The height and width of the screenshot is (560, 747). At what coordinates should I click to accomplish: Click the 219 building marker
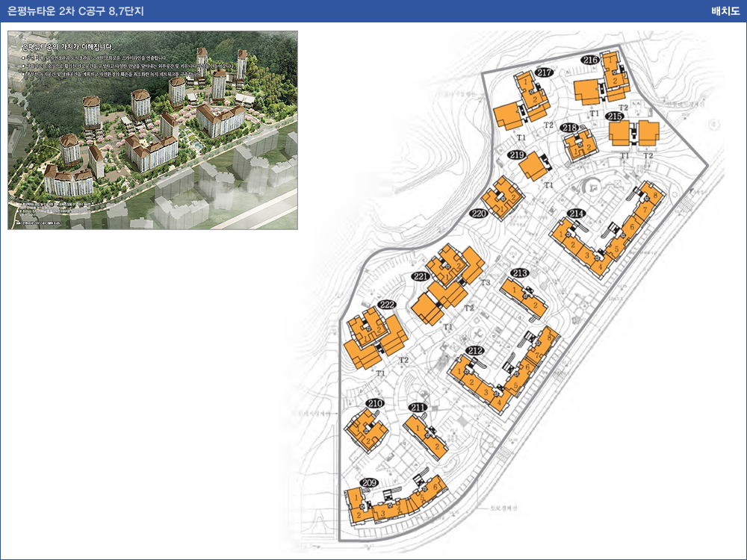[x=516, y=155]
